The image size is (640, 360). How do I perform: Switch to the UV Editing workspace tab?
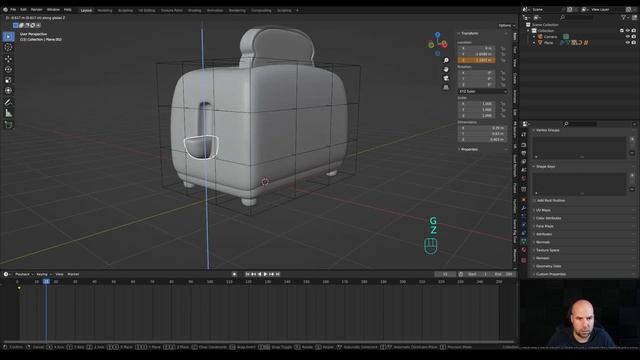tap(147, 10)
